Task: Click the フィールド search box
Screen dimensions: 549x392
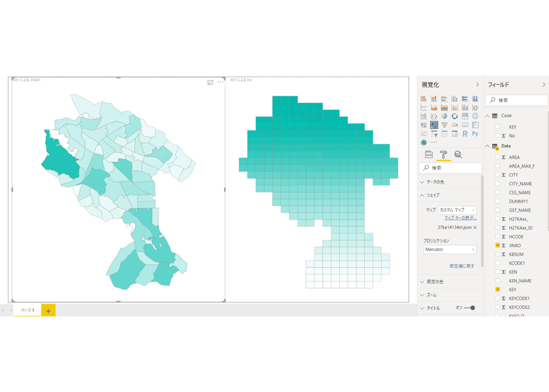Action: click(516, 100)
